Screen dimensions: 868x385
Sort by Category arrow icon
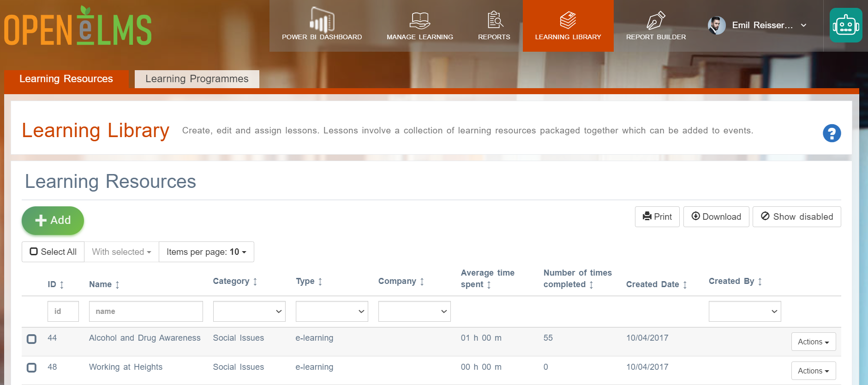(255, 282)
